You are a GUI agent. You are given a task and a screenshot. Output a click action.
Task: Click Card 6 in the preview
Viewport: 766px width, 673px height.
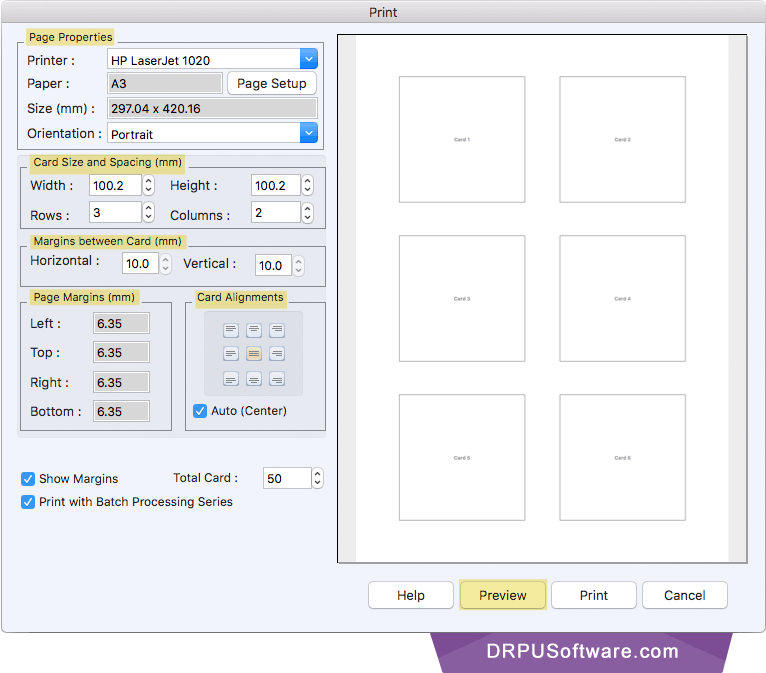(622, 458)
